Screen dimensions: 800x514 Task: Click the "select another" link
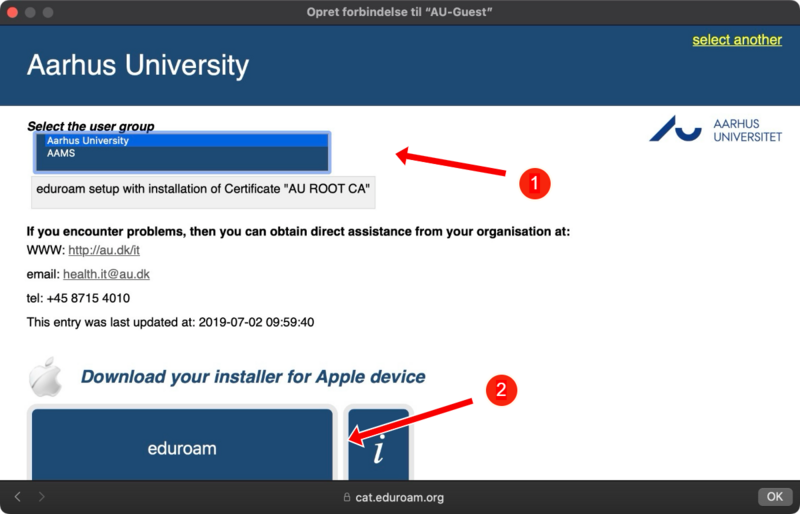pos(736,40)
